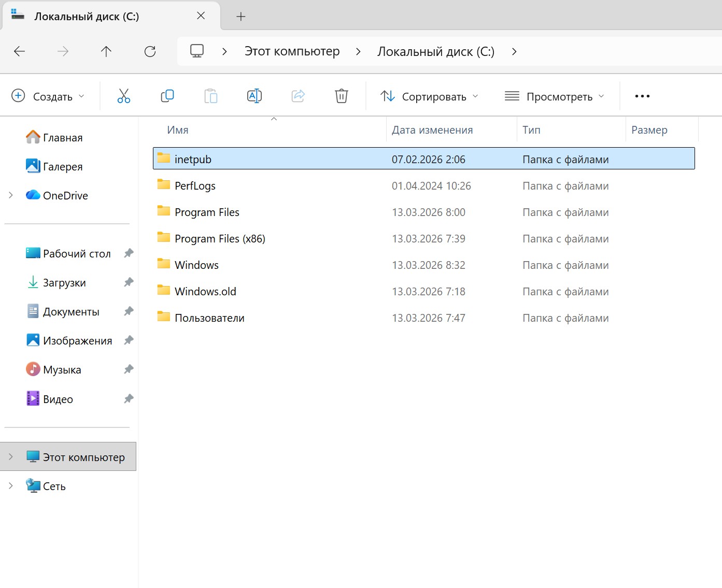Screen dimensions: 722x588
Task: Click the Rename icon in toolbar
Action: coord(254,96)
